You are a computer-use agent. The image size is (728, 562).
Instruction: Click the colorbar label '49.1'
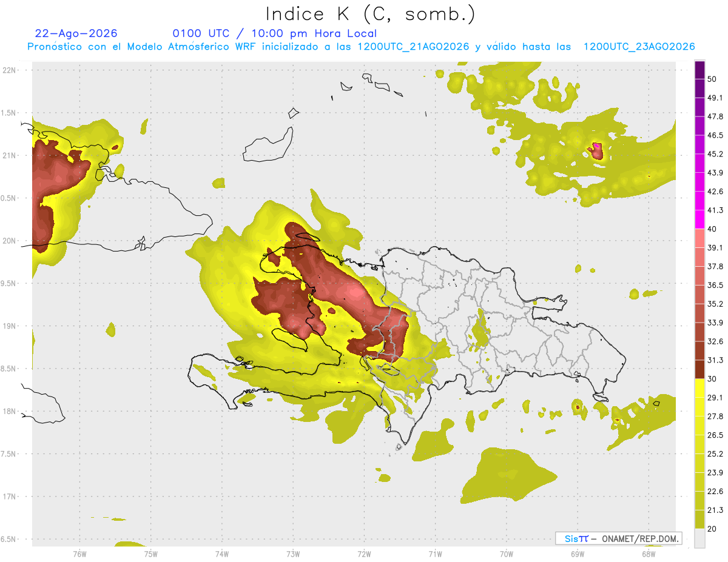[x=715, y=98]
